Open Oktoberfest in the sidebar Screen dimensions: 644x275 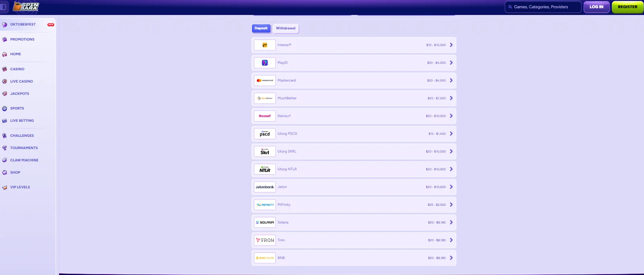(23, 25)
